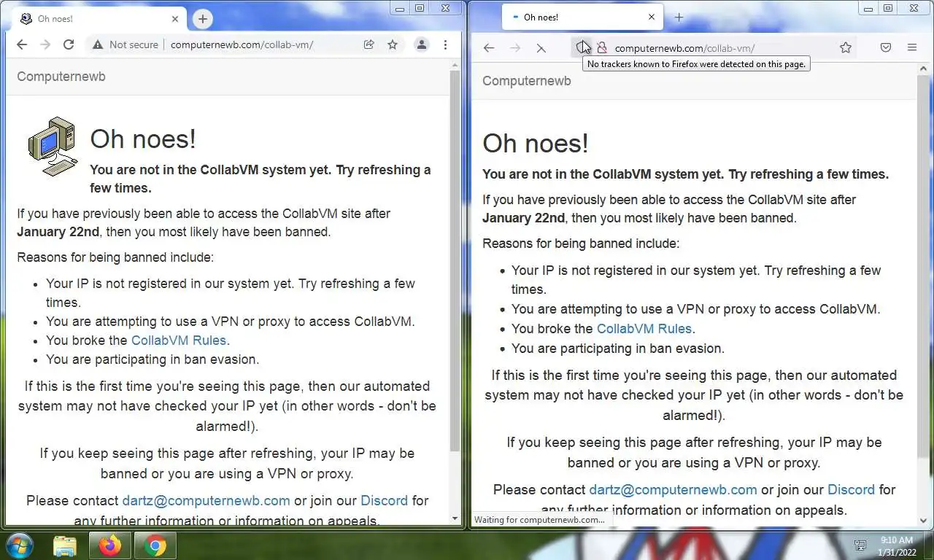Click the Not secure warning in Chrome

(125, 44)
